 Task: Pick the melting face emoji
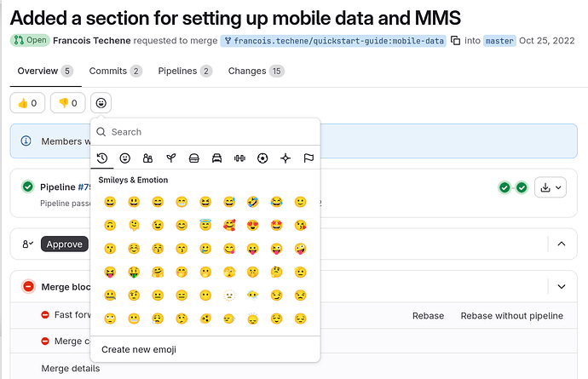tap(134, 226)
